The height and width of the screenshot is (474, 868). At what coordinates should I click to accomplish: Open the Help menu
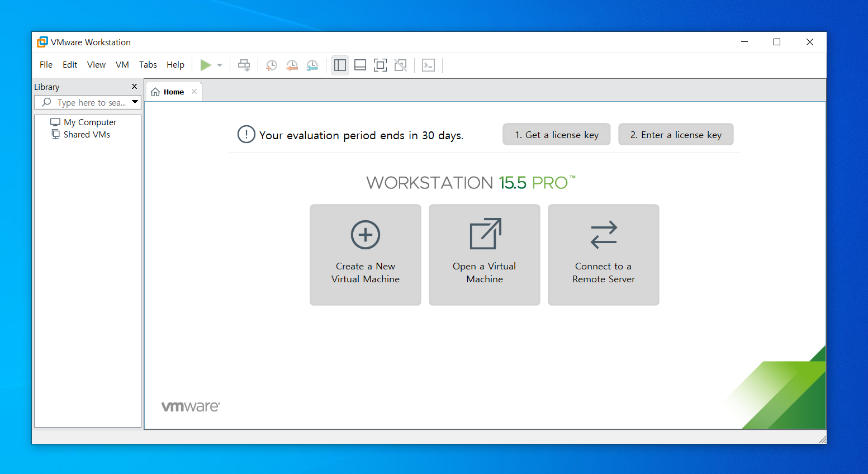point(176,65)
